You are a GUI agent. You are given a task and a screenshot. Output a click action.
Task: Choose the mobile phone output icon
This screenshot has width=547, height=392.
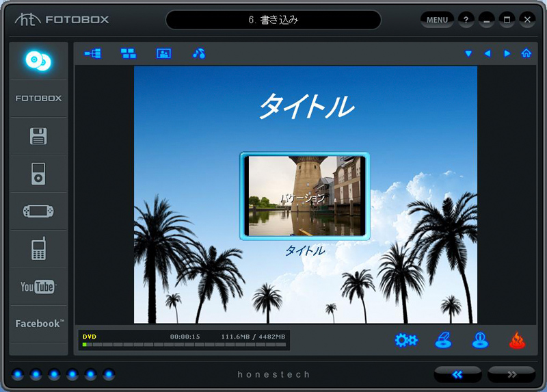(x=38, y=248)
